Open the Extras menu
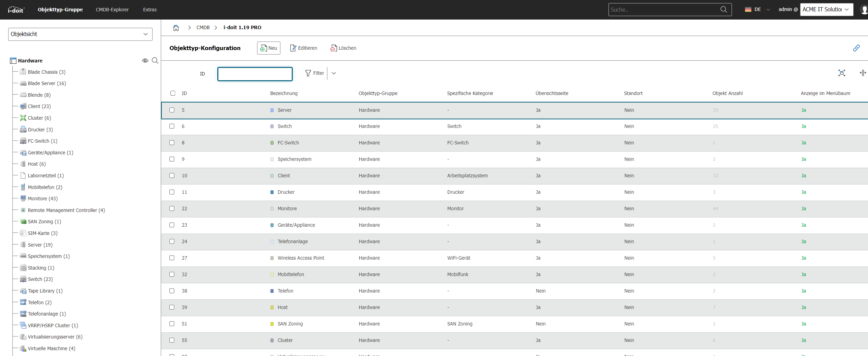The image size is (868, 356). (x=150, y=10)
